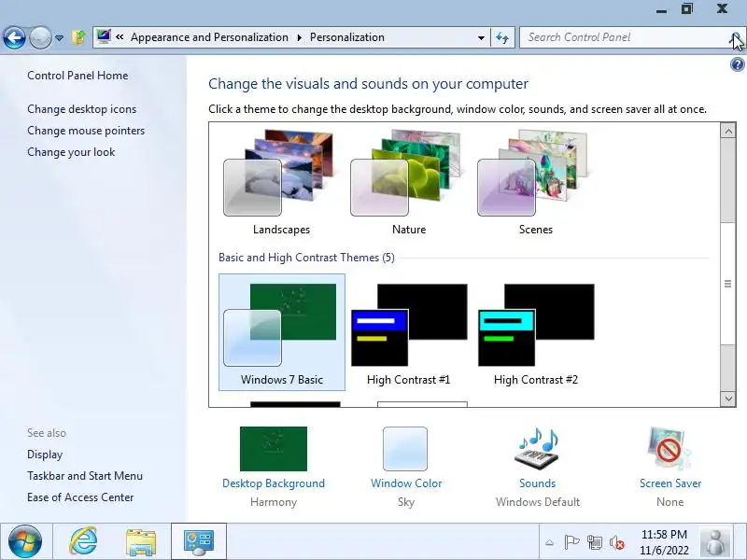Click the taskbar clock showing 11:58 PM
Viewport: 747px width, 560px height.
[x=664, y=542]
